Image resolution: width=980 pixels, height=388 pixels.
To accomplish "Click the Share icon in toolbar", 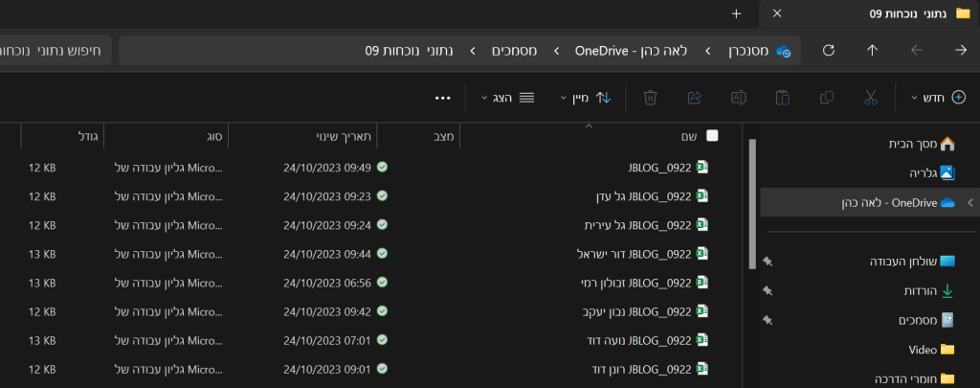I will click(x=695, y=98).
